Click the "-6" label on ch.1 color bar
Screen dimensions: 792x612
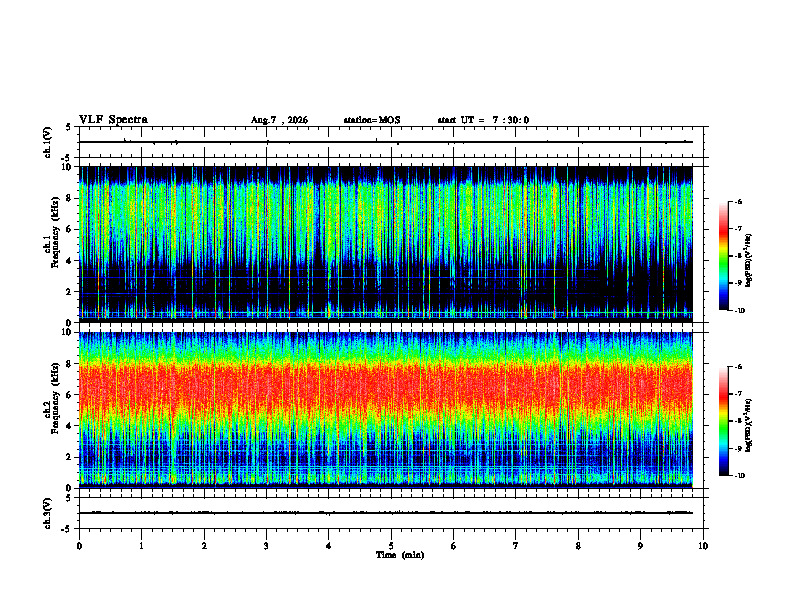point(737,202)
